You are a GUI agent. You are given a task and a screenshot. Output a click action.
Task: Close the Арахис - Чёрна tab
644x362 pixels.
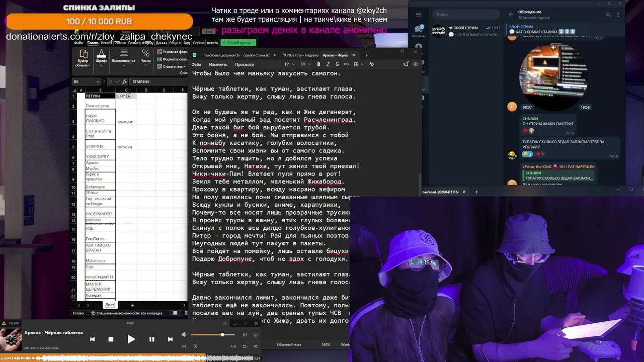click(x=354, y=55)
